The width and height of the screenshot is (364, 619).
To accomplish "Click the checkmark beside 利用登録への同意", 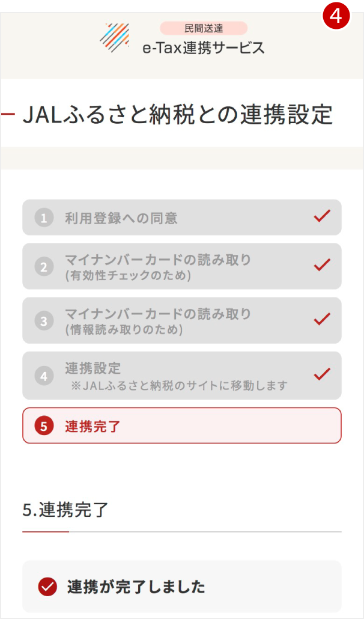I will 322,216.
